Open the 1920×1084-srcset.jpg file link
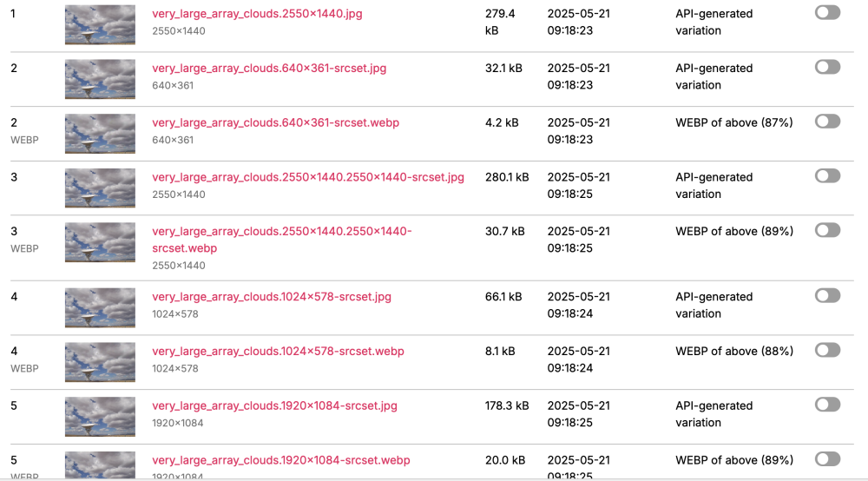Screen dimensions: 868x481 pyautogui.click(x=274, y=406)
